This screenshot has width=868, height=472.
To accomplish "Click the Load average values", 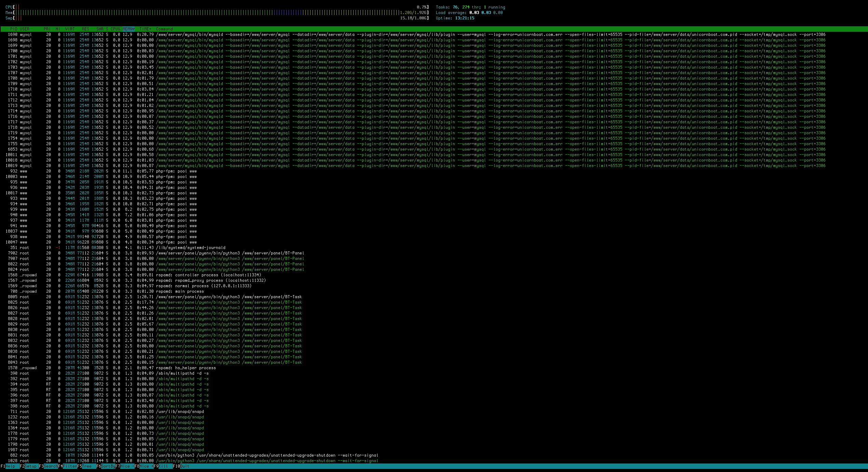I will 486,13.
